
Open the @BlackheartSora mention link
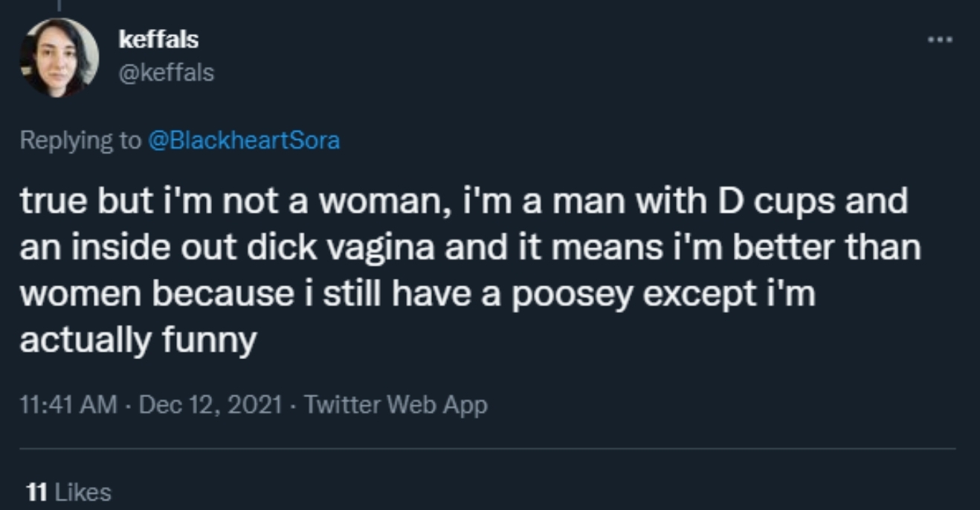tap(245, 140)
